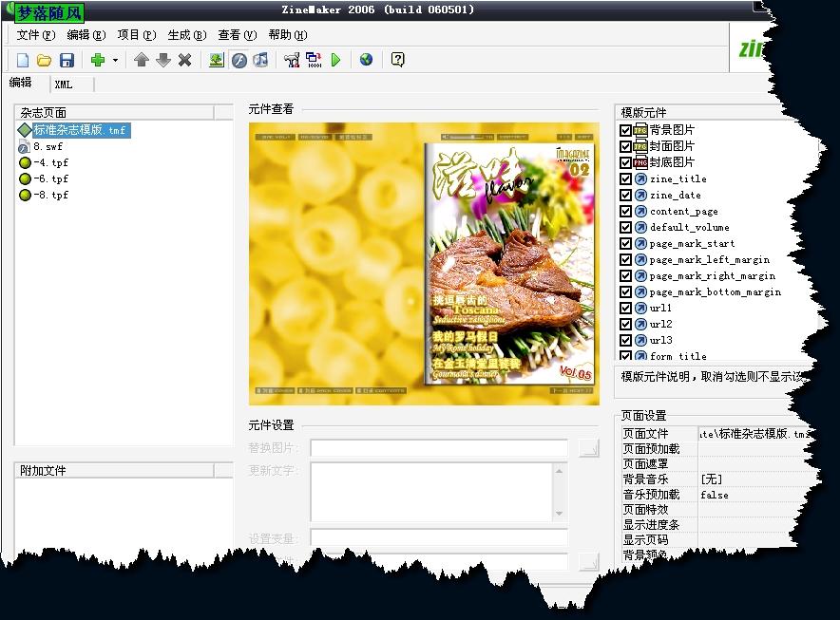Click inside the 更新文字 text area
This screenshot has height=620, width=840.
click(431, 492)
